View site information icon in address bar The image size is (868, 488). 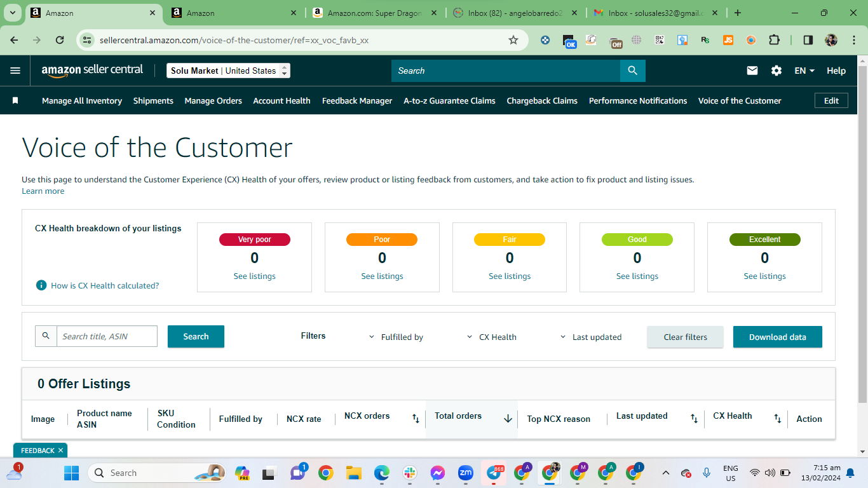pyautogui.click(x=87, y=40)
